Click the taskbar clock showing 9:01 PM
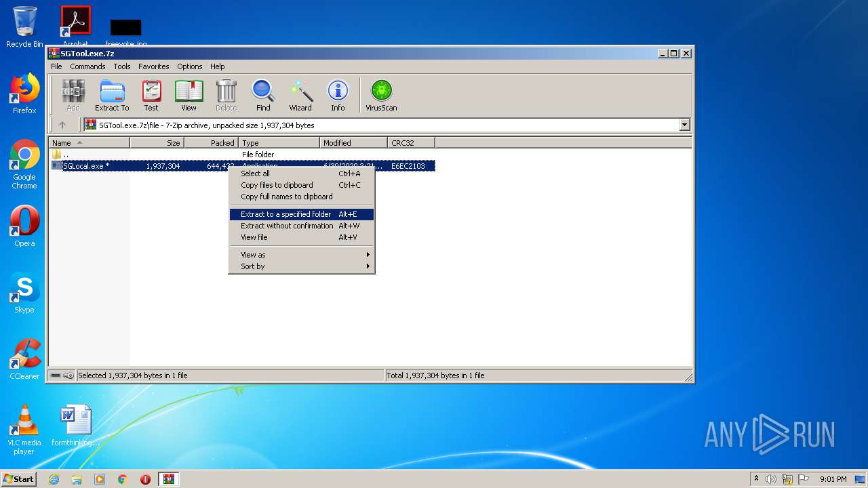This screenshot has width=868, height=488. coord(833,479)
